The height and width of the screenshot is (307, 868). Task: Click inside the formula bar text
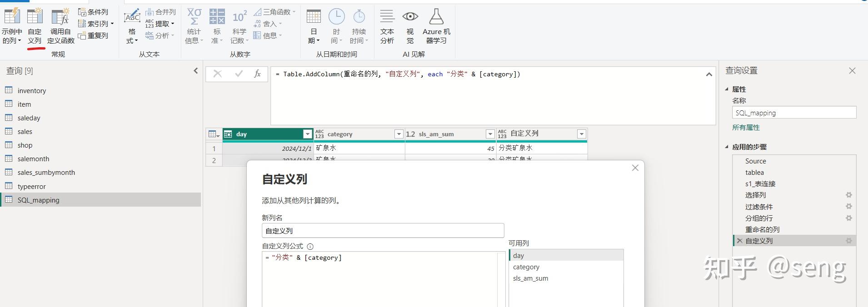point(398,74)
